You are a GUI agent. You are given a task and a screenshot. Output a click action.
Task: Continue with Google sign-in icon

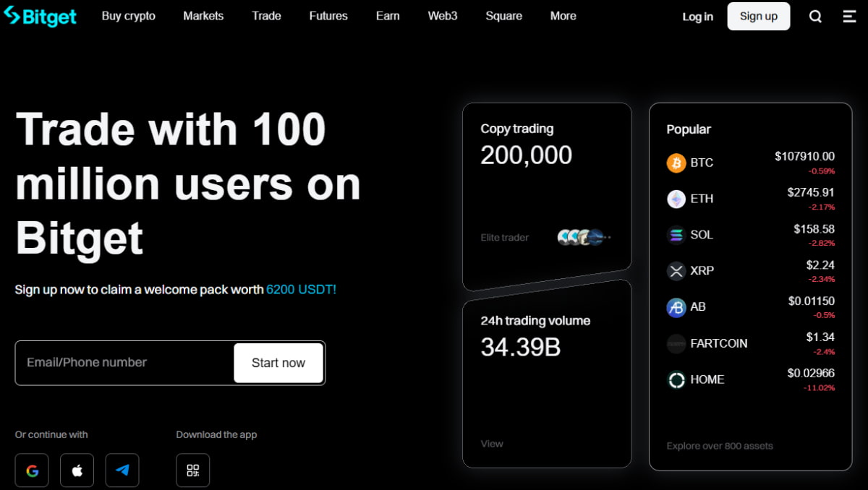(x=32, y=470)
